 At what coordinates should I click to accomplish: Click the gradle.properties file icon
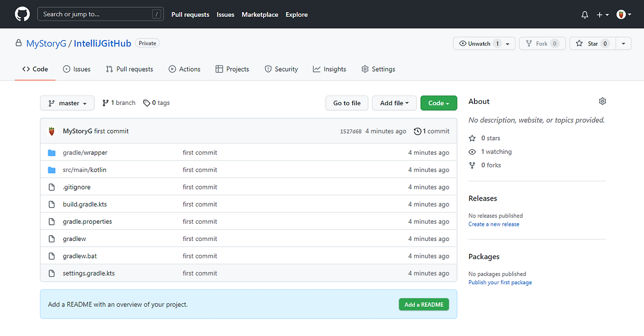pyautogui.click(x=51, y=222)
